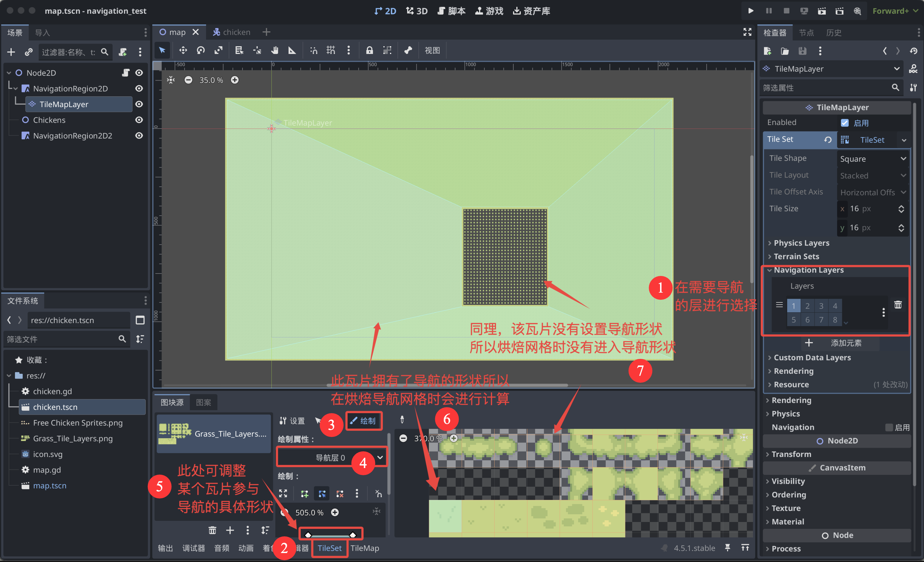This screenshot has width=924, height=562.
Task: Run the project with the play button
Action: (x=750, y=11)
